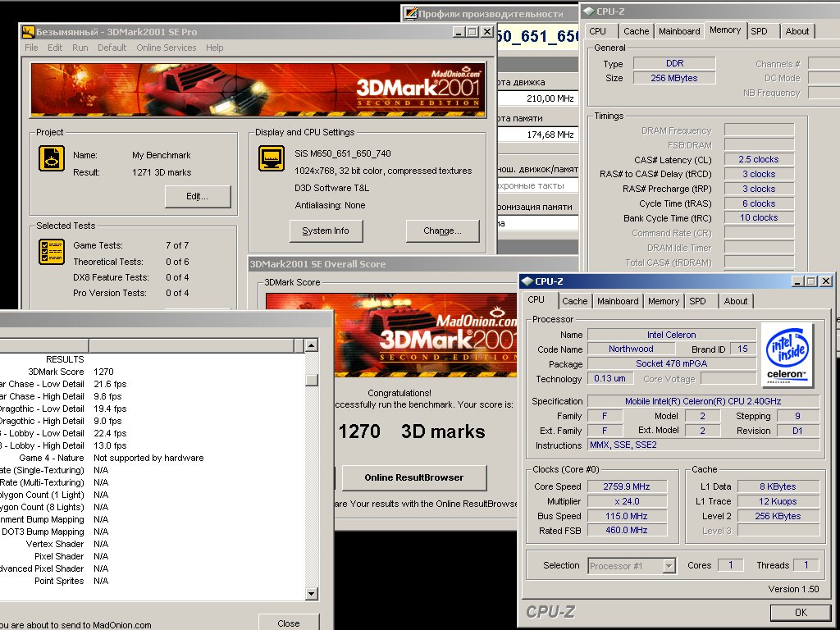Click Multiplier value x 24.0
This screenshot has height=630, width=840.
click(x=627, y=501)
